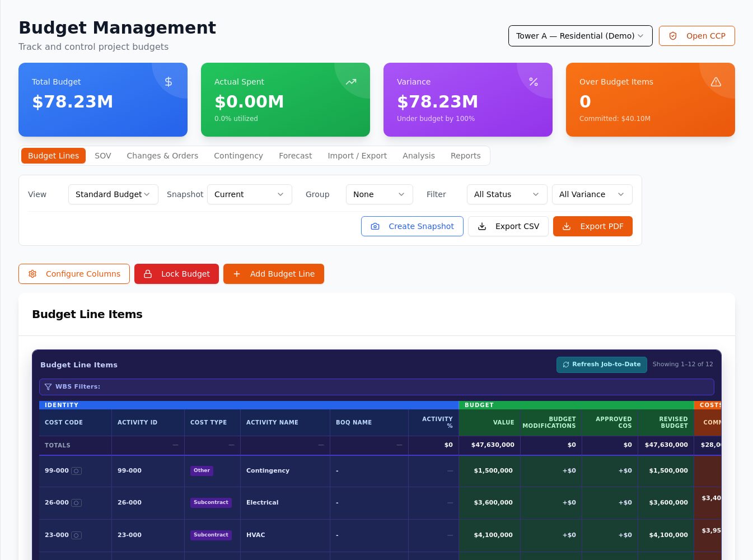Click the gear icon in Configure Columns

click(32, 274)
